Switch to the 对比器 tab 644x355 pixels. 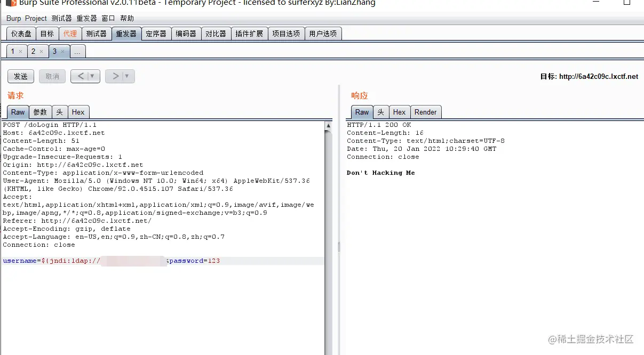point(216,34)
